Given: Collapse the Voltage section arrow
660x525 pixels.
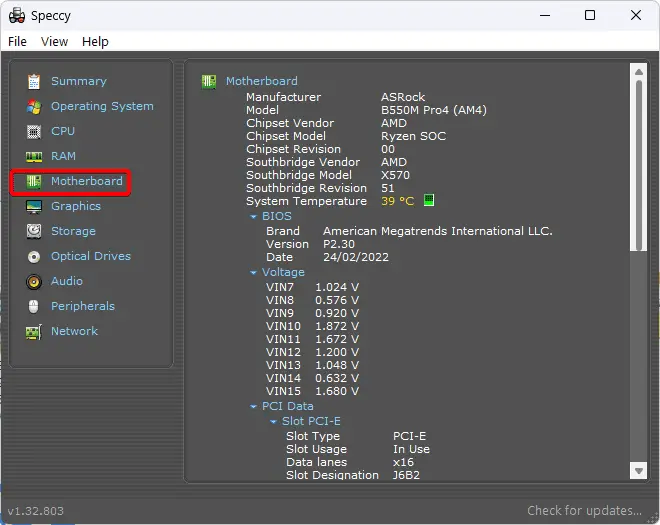Looking at the screenshot, I should click(x=253, y=273).
